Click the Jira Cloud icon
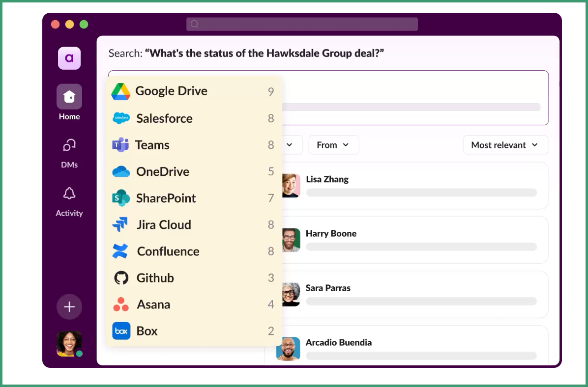The height and width of the screenshot is (387, 588). coord(120,224)
